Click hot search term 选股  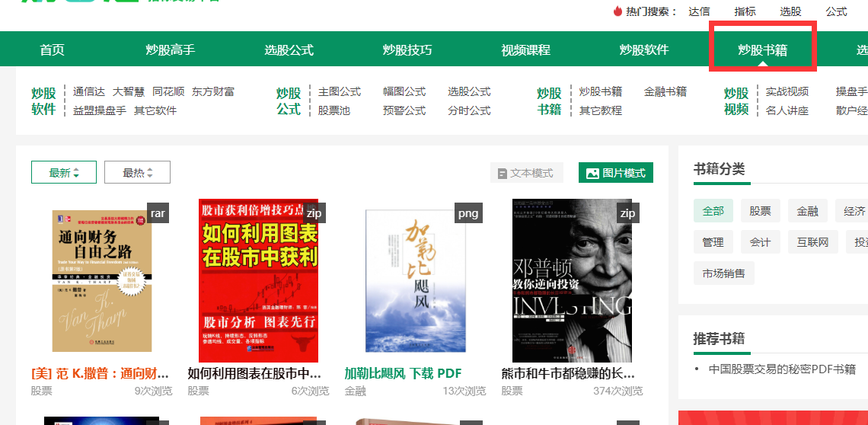click(790, 11)
